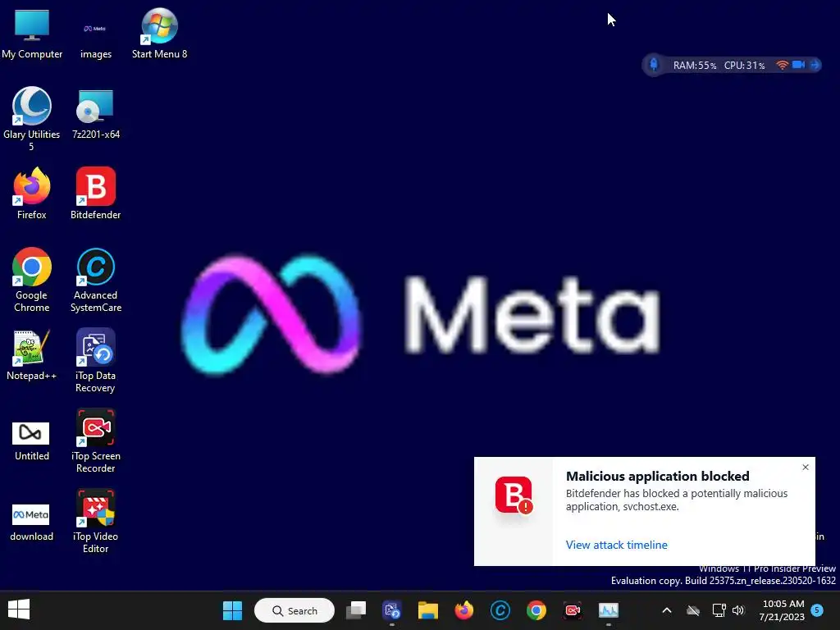This screenshot has width=840, height=630.
Task: Click the Start Menu 8 button in the taskbar corner
Action: click(19, 609)
